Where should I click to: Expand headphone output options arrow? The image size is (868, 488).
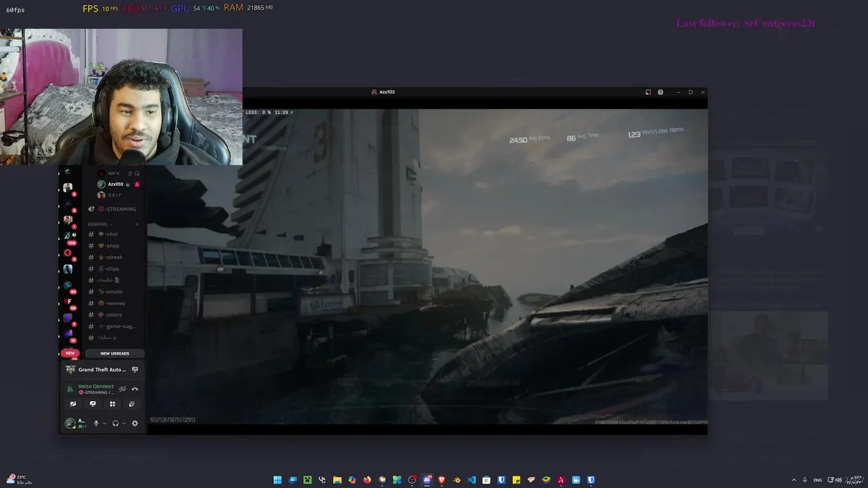[124, 424]
